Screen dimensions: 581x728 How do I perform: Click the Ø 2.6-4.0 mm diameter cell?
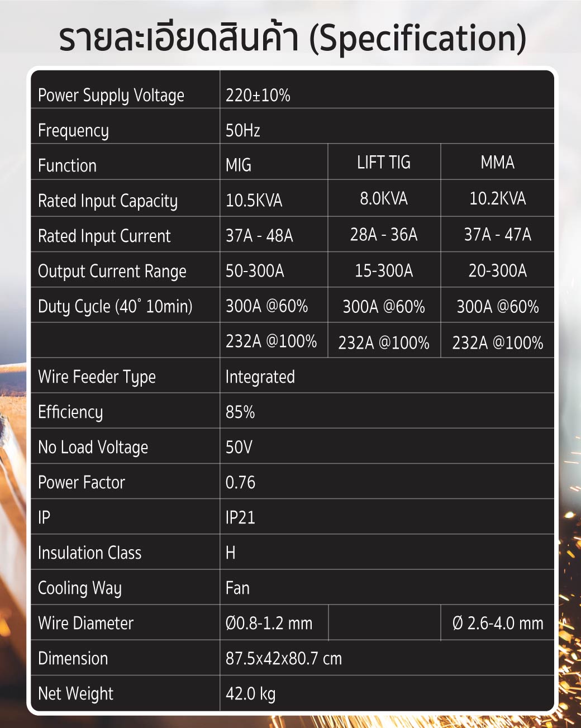point(497,624)
